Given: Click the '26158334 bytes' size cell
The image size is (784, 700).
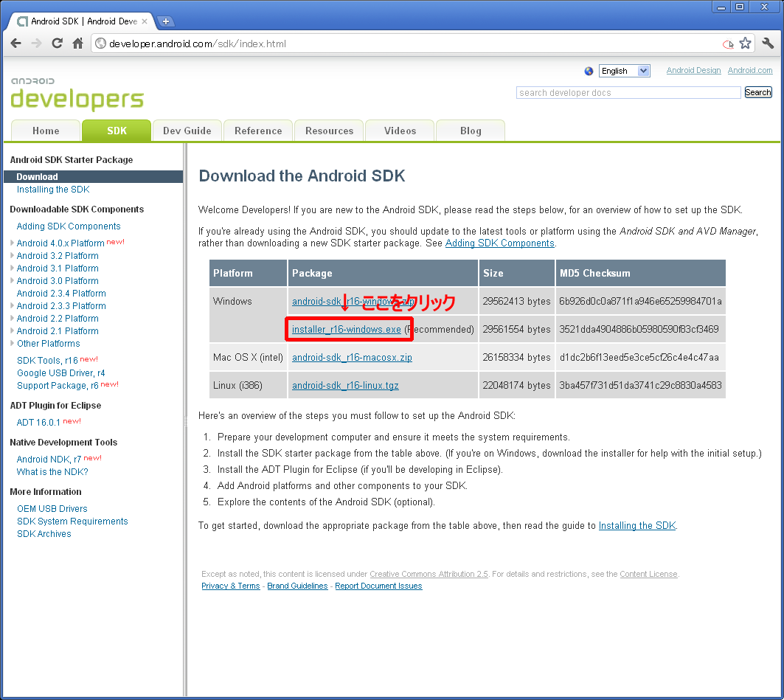Looking at the screenshot, I should pos(516,357).
